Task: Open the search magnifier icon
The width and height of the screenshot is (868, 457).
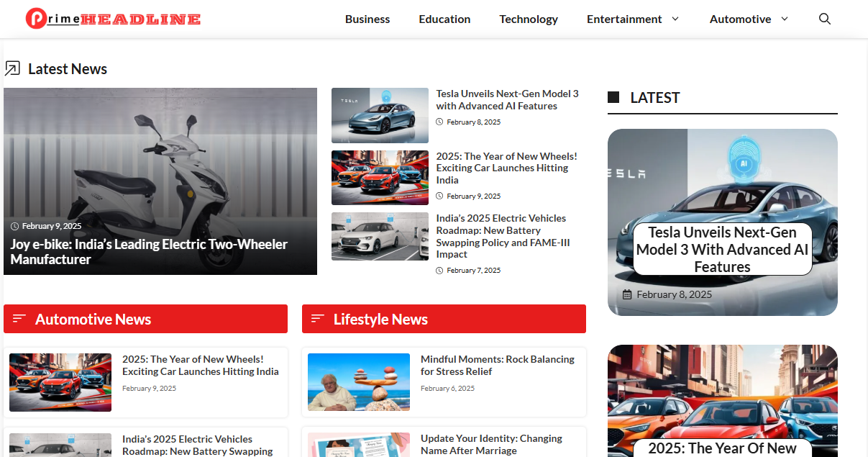Action: pyautogui.click(x=825, y=19)
